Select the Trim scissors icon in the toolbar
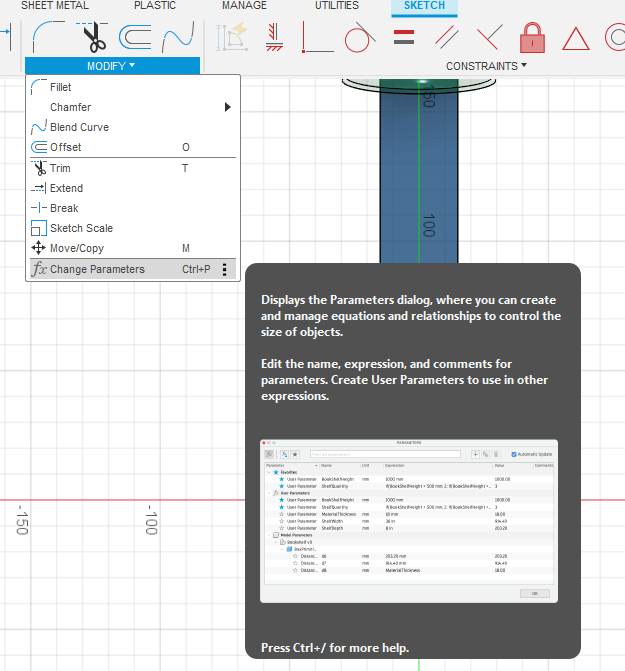Screen dimensions: 625x671 point(93,37)
